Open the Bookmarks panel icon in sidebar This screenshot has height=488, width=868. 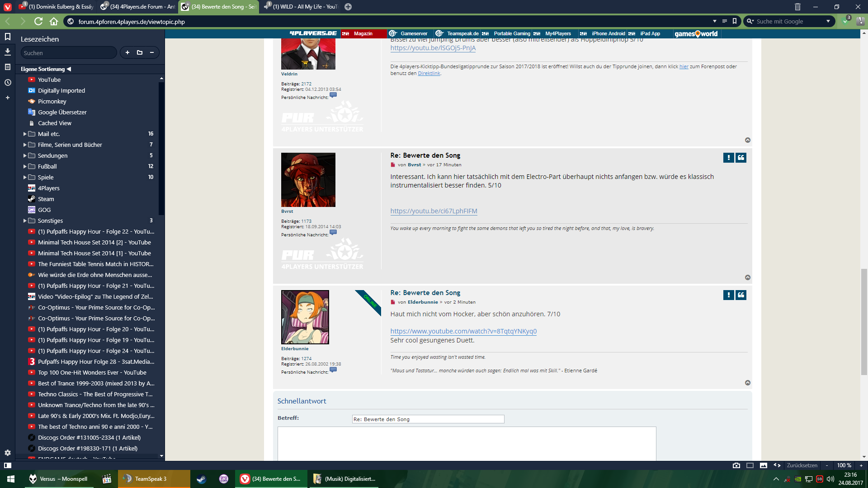(x=8, y=37)
